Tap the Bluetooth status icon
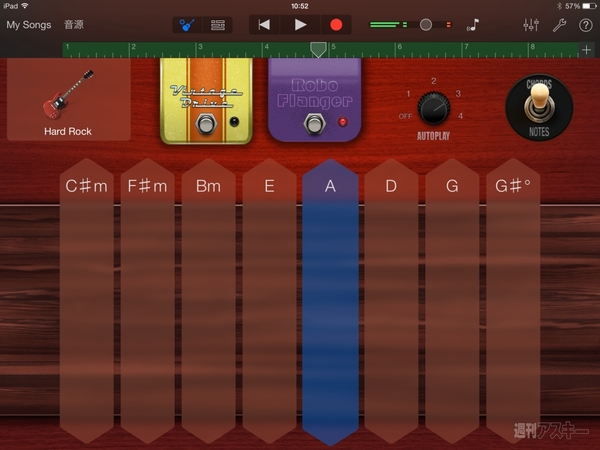Viewport: 600px width, 450px height. click(559, 6)
